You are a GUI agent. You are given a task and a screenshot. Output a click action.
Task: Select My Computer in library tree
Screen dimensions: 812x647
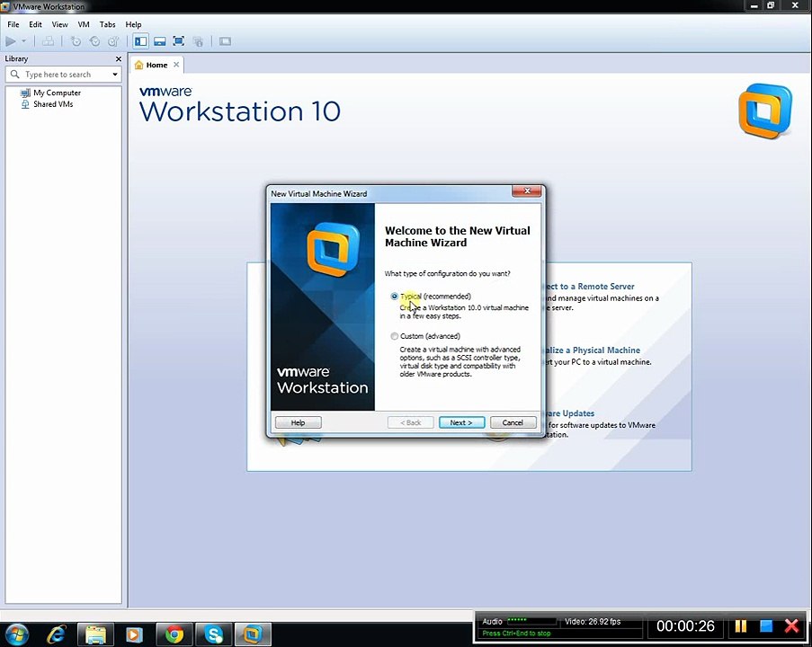click(x=50, y=93)
